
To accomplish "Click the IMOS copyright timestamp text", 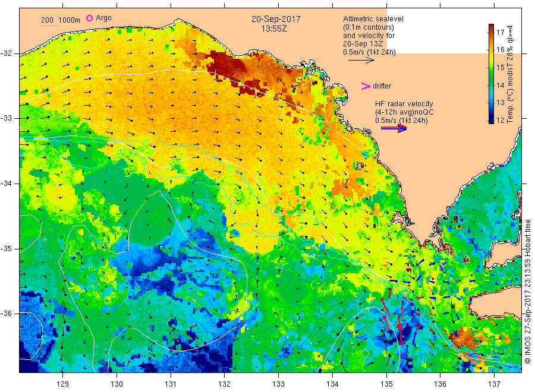I will [528, 292].
